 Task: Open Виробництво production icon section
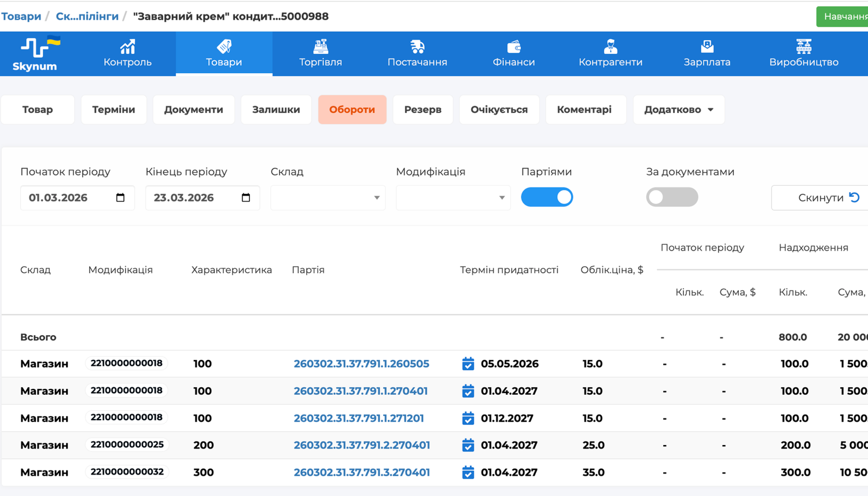pyautogui.click(x=803, y=46)
